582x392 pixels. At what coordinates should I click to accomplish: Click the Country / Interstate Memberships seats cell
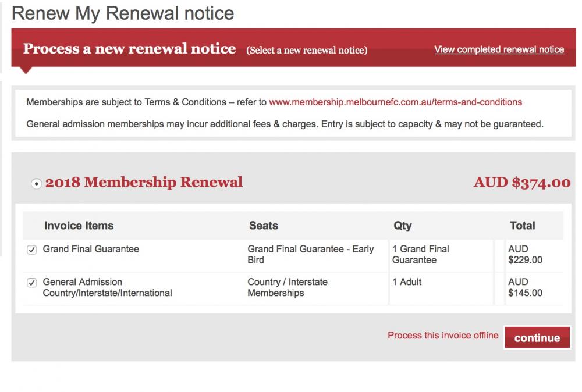point(288,287)
